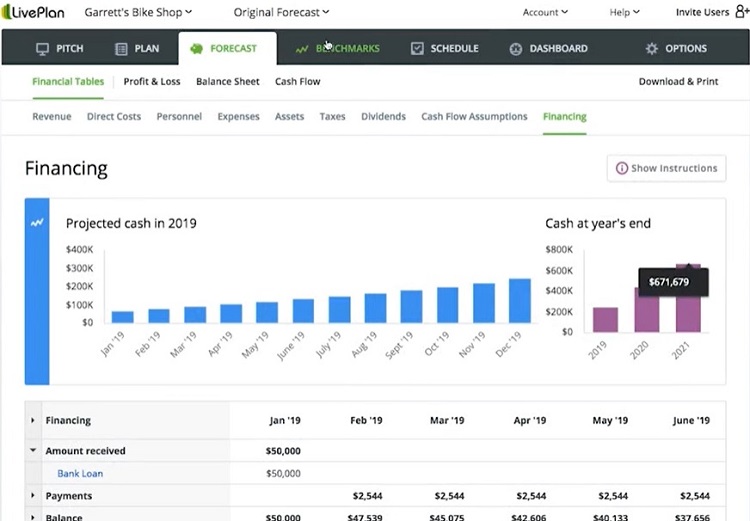This screenshot has height=521, width=750.
Task: Open Garrett's Bike Shop company dropdown
Action: tap(138, 12)
